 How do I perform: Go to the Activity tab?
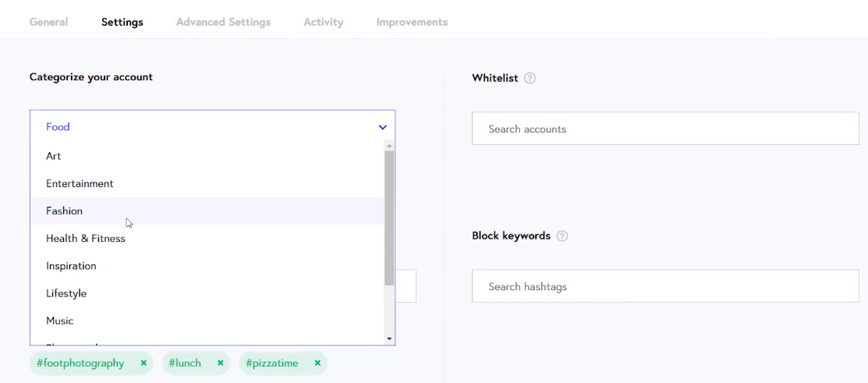[323, 22]
